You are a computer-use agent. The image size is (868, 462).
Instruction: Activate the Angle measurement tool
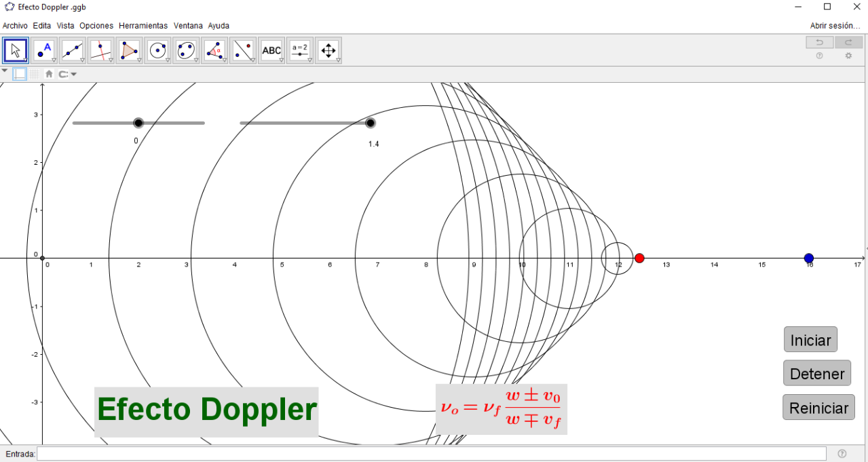click(x=214, y=50)
